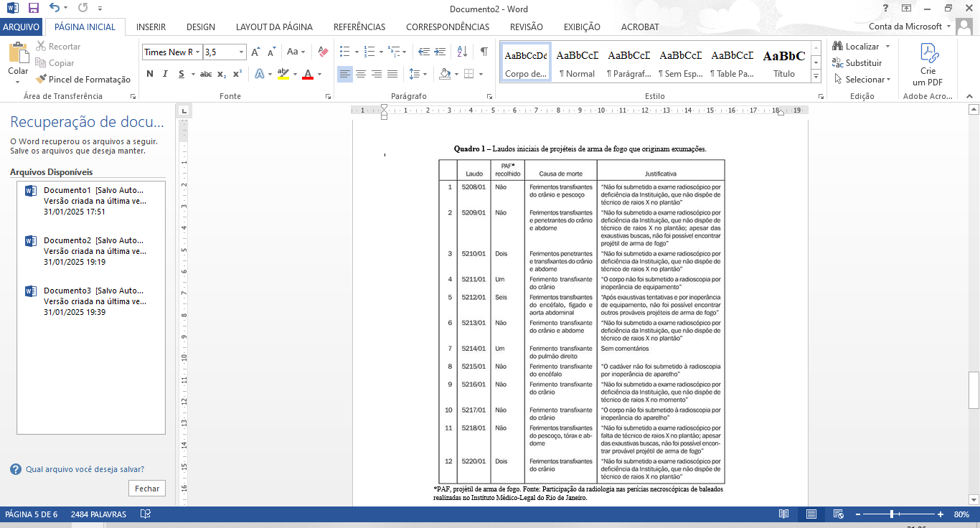Expand the bullet list dropdown
The image size is (980, 528).
click(x=356, y=52)
